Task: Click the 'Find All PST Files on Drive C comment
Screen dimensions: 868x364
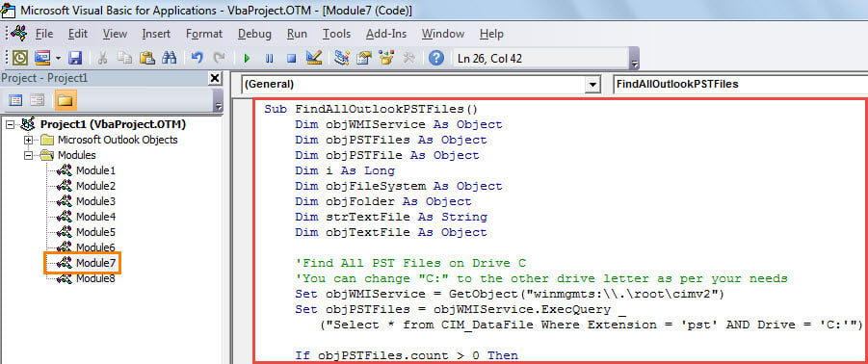Action: [x=410, y=263]
